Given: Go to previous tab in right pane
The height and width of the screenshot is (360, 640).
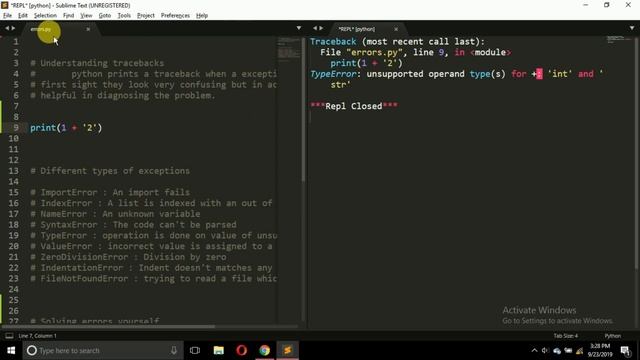Looking at the screenshot, I should (315, 28).
